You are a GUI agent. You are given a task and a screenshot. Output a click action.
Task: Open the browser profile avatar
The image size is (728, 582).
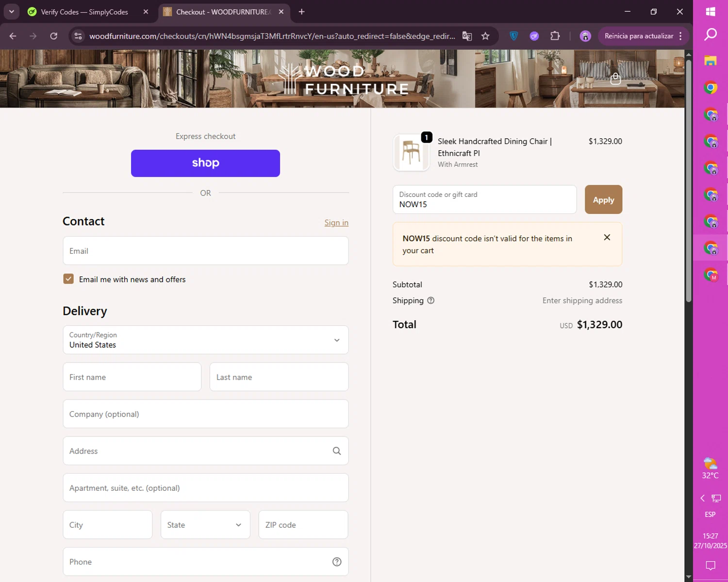point(585,36)
